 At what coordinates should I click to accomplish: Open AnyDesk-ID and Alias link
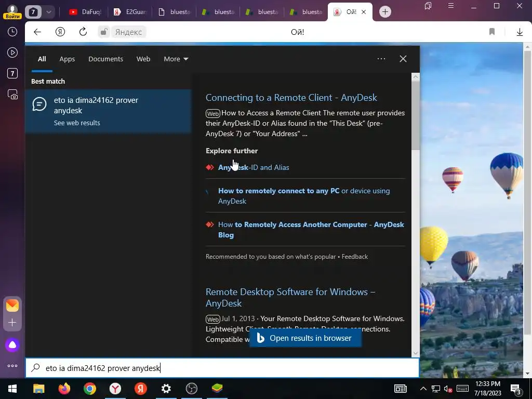[254, 167]
